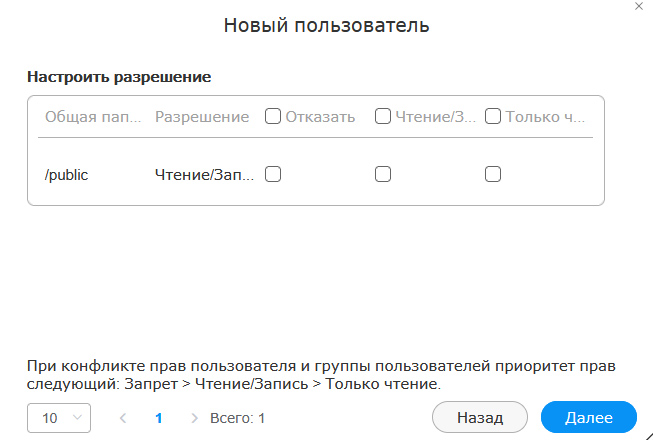Check the Только ч... header checkbox

(x=493, y=117)
